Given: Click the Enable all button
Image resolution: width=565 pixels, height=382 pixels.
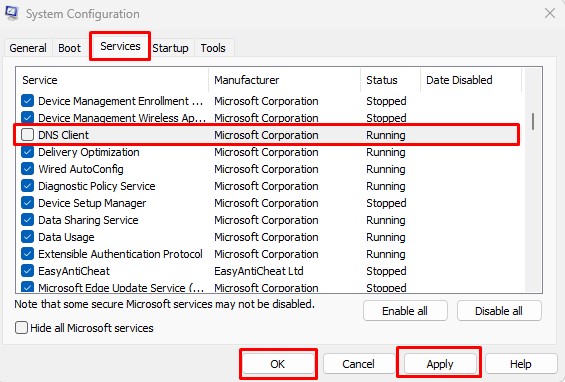Looking at the screenshot, I should [x=405, y=311].
